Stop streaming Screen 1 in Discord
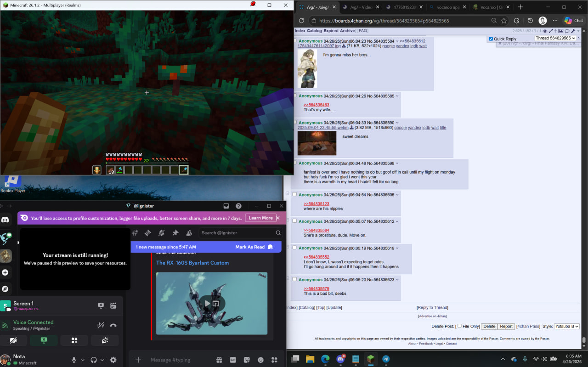Screen dimensions: 588x367 (101, 305)
